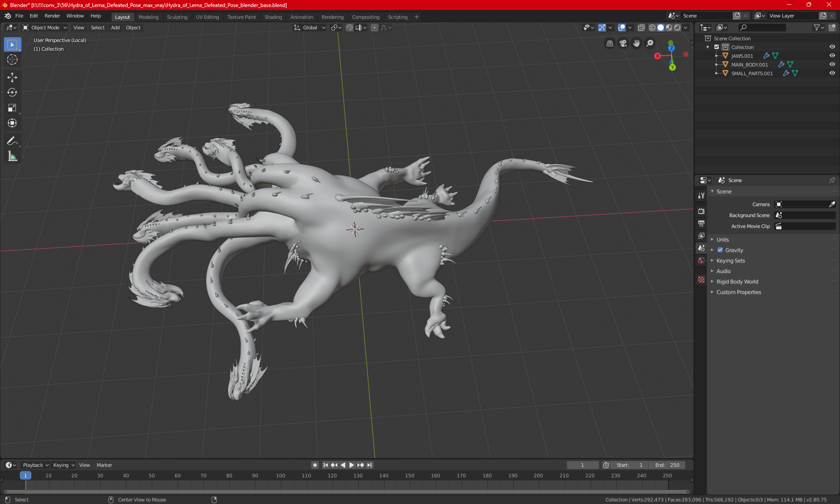This screenshot has width=840, height=504.
Task: Select the Annotate pencil tool
Action: coord(12,141)
